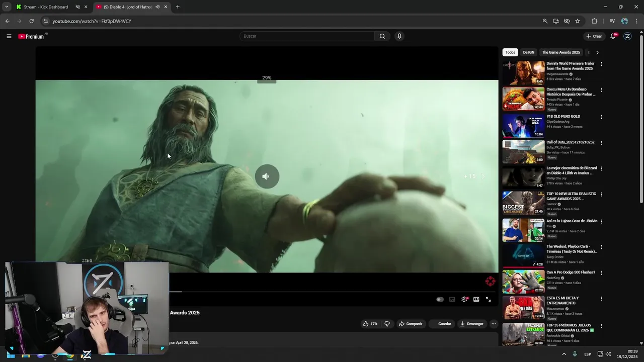Open options for Call of Duty_20251218210252 video
The height and width of the screenshot is (362, 644).
[601, 143]
